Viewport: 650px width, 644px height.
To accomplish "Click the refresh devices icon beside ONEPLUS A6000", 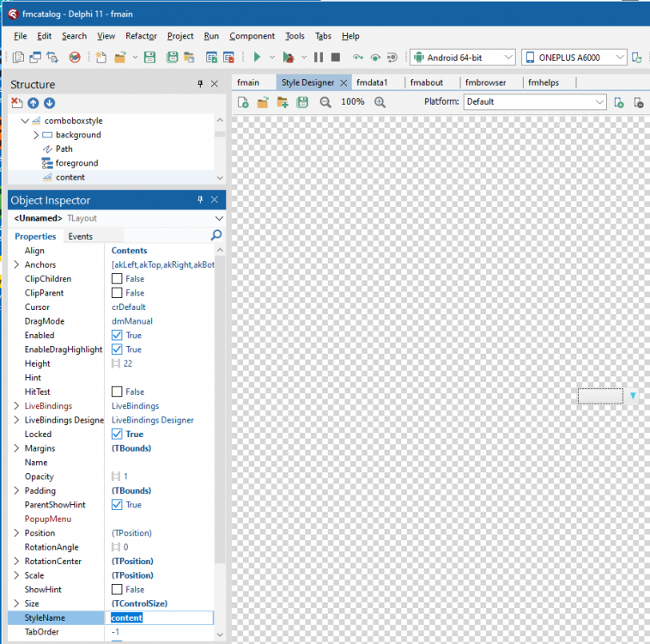I will coord(637,58).
